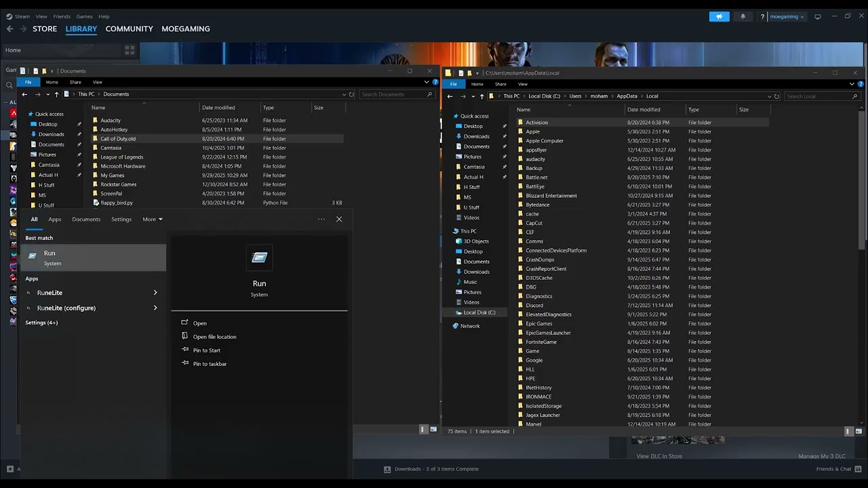Click the Steam back arrow
This screenshot has width=868, height=488.
tap(9, 29)
